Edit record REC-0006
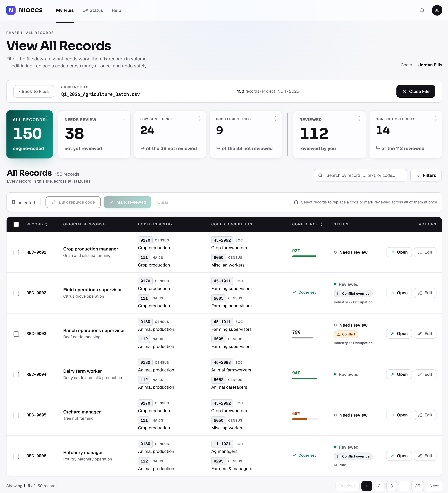 (x=425, y=456)
